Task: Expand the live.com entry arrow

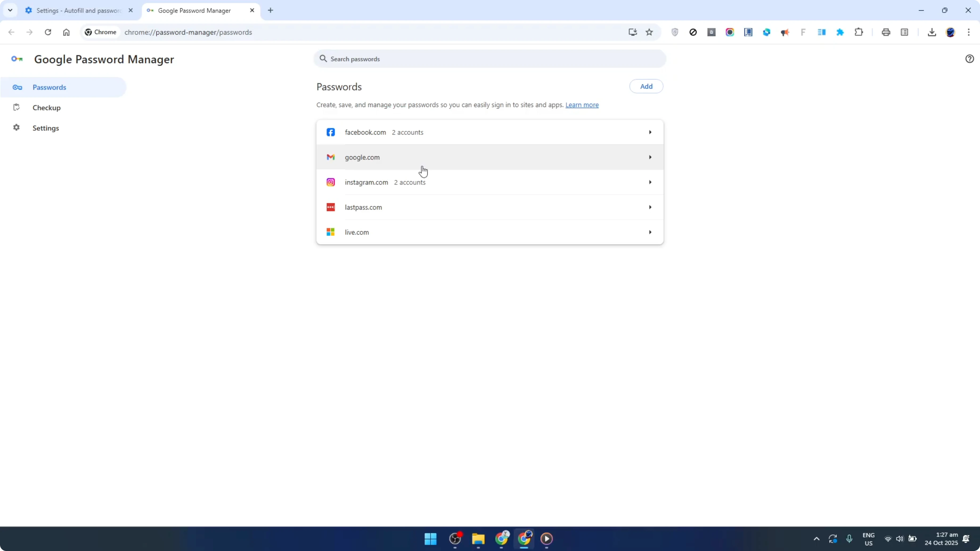Action: point(650,232)
